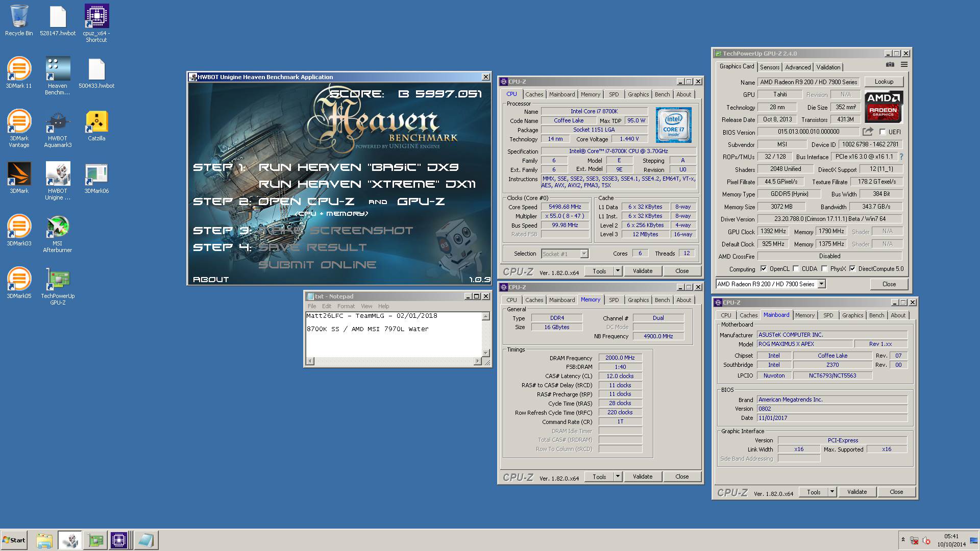This screenshot has height=551, width=980.
Task: Launch TechPowerUp GPU-Z desktop shortcut
Action: pyautogui.click(x=58, y=286)
